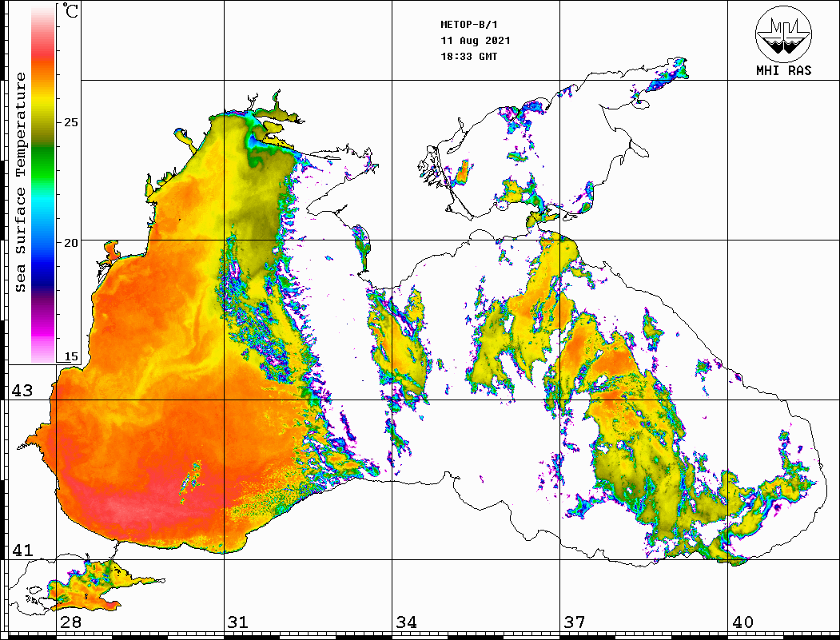Click the Sea Surface Temperature color scale bar
The height and width of the screenshot is (640, 840).
(43, 184)
